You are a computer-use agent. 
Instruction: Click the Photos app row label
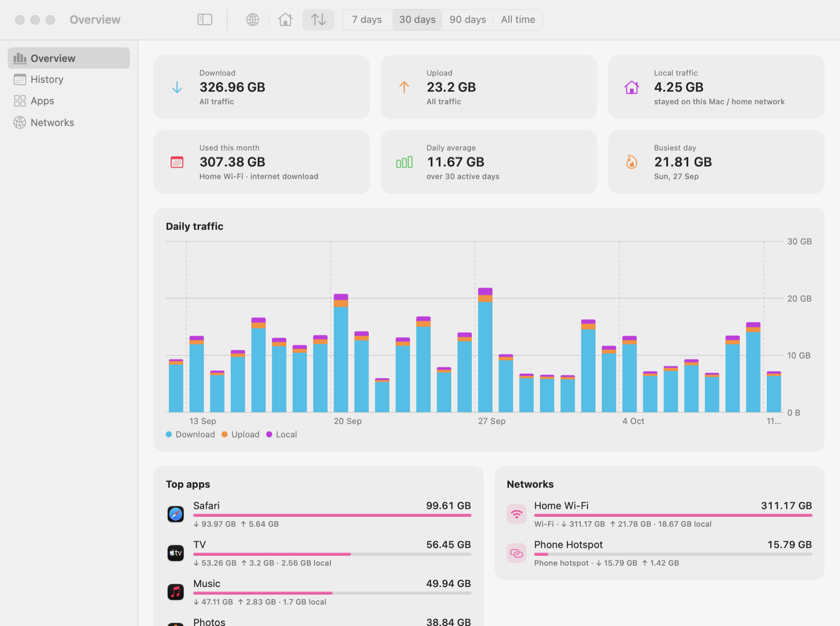point(209,621)
